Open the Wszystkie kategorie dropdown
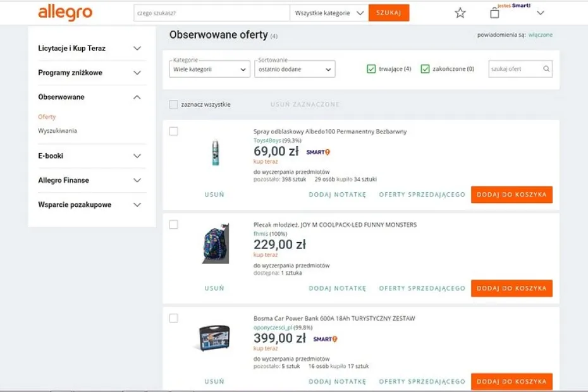Image resolution: width=588 pixels, height=392 pixels. coord(329,13)
